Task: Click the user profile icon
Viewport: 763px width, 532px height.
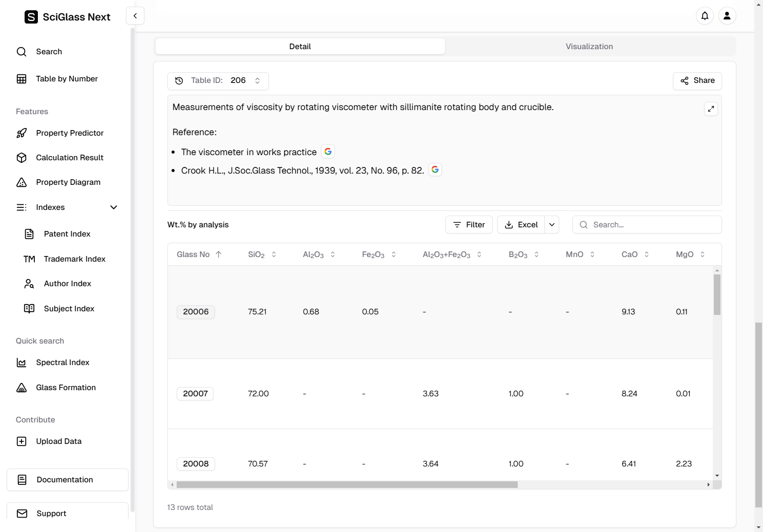Action: point(727,16)
